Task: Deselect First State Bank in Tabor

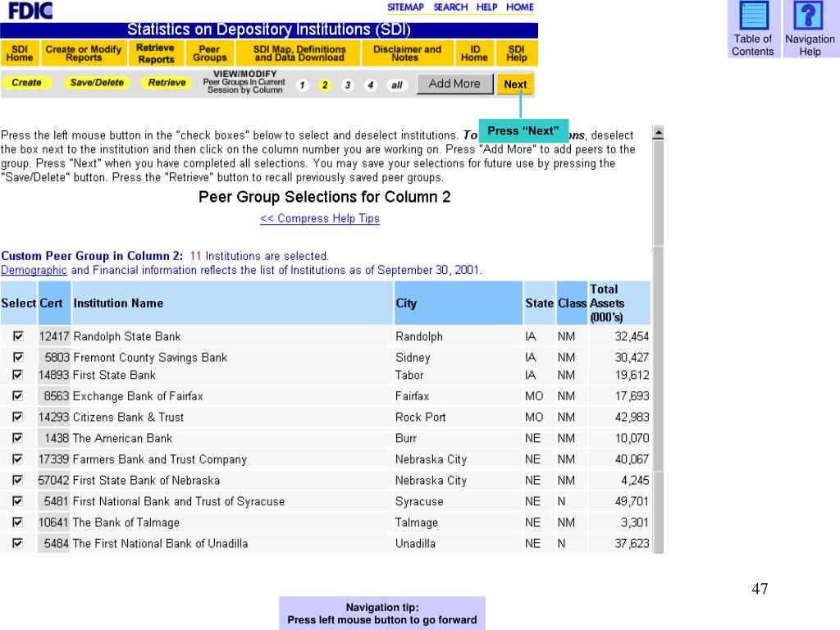Action: click(18, 374)
